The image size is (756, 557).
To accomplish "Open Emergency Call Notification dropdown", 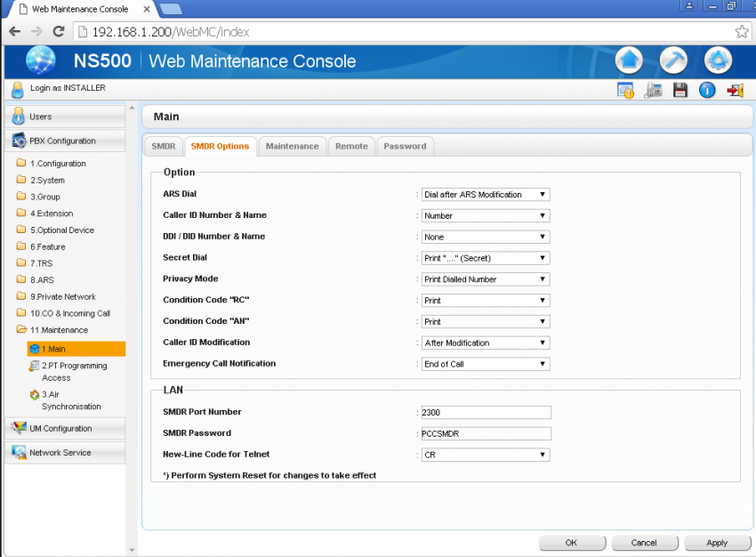I will pyautogui.click(x=485, y=364).
